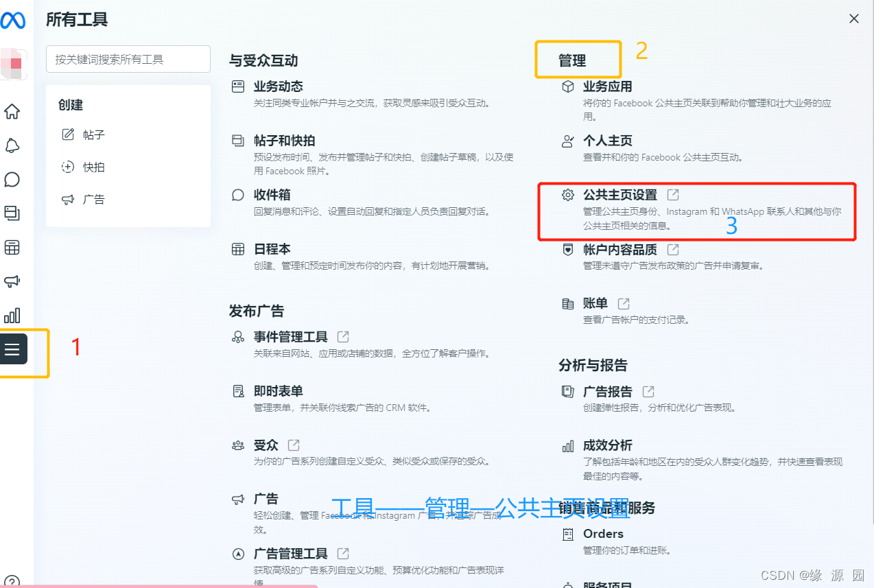Image resolution: width=874 pixels, height=588 pixels.
Task: Click the all tools hamburger menu icon
Action: [x=12, y=349]
